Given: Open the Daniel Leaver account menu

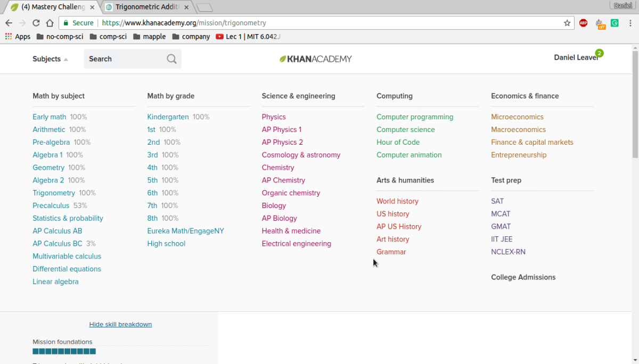Looking at the screenshot, I should (575, 57).
